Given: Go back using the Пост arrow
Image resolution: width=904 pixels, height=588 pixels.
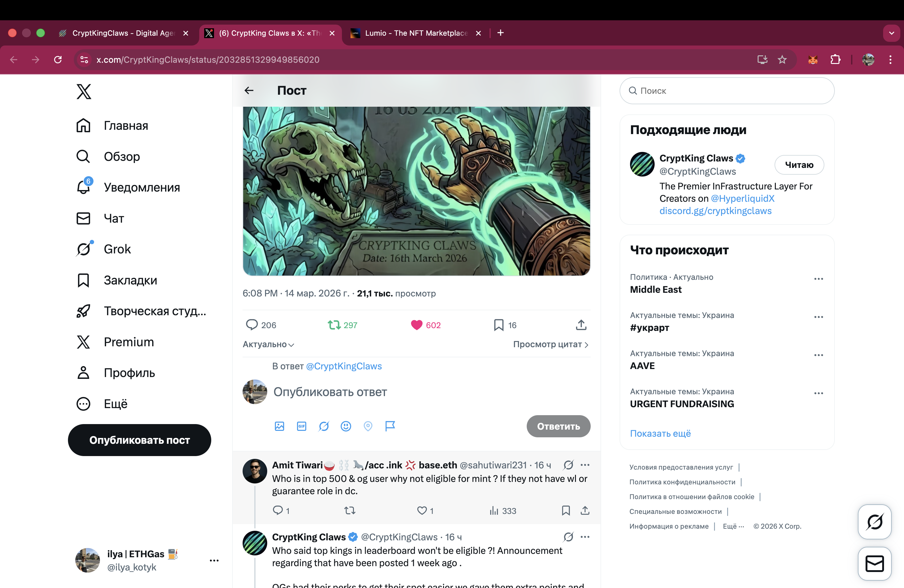Looking at the screenshot, I should coord(249,90).
